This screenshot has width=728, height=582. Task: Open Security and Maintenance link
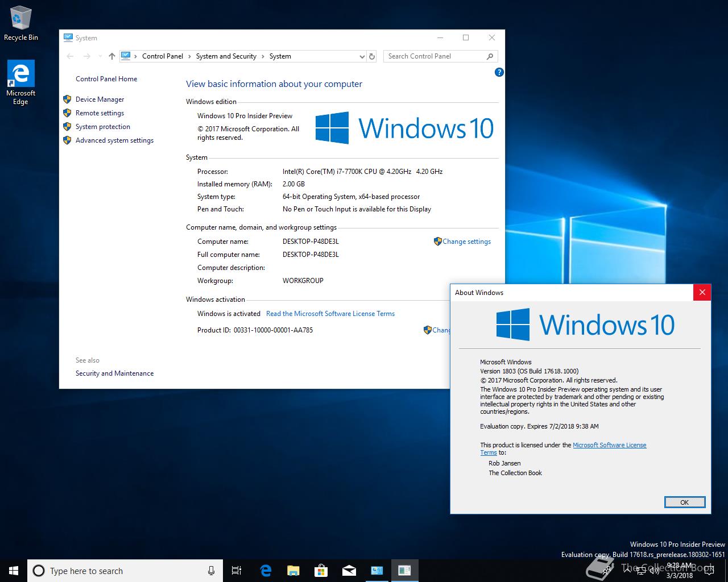114,373
